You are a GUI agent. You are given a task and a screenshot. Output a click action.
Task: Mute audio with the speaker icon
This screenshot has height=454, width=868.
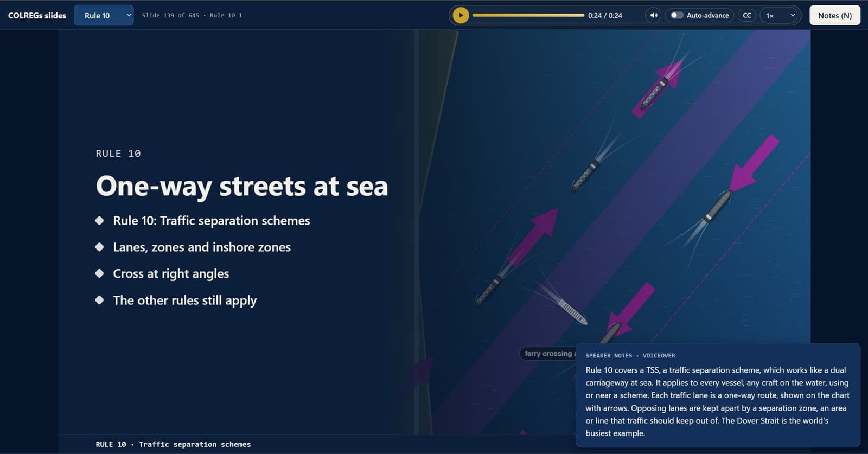tap(654, 15)
